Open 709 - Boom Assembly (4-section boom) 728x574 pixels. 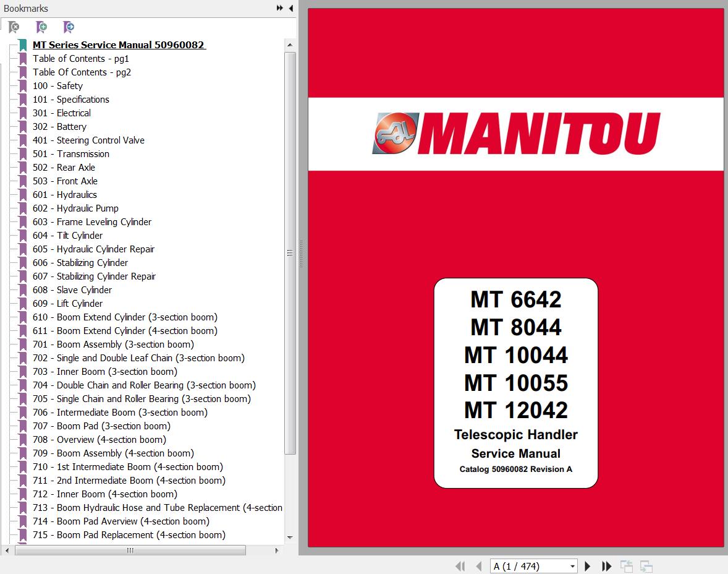point(113,453)
